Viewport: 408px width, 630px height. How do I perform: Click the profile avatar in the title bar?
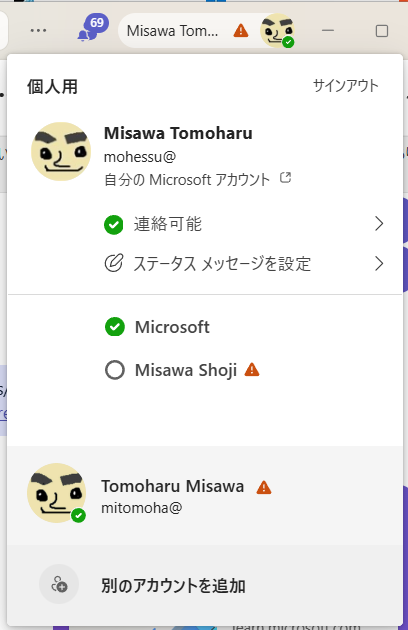pos(277,31)
